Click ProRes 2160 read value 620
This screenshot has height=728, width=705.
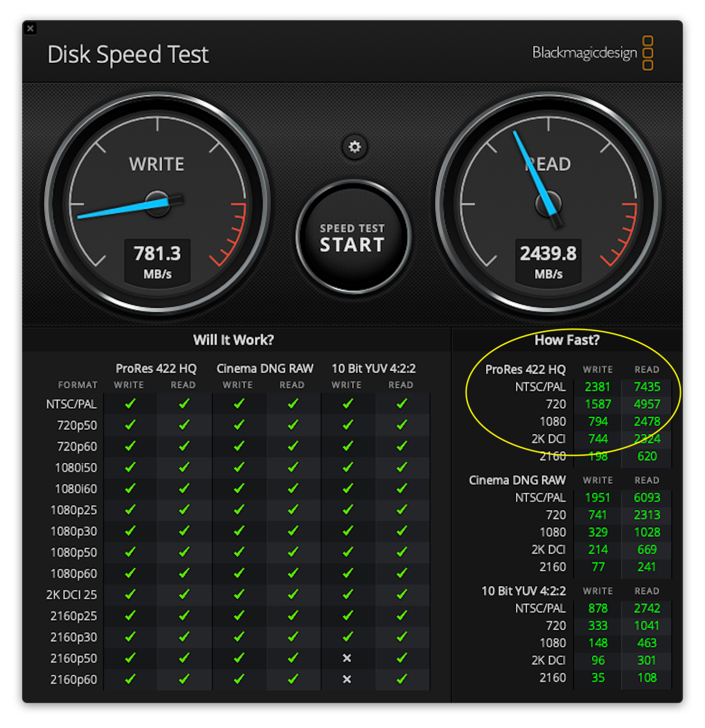647,456
